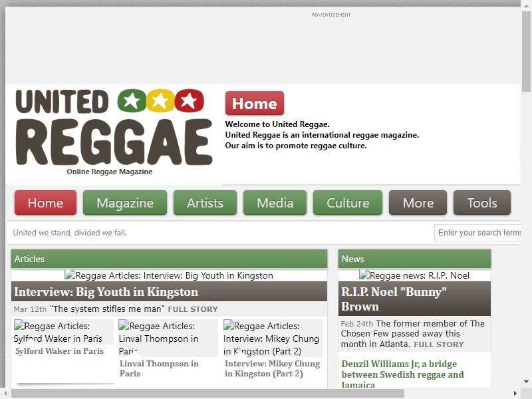Screen dimensions: 532x399
Task: Click the Online Reggae Magazine tagline
Action: tap(110, 172)
